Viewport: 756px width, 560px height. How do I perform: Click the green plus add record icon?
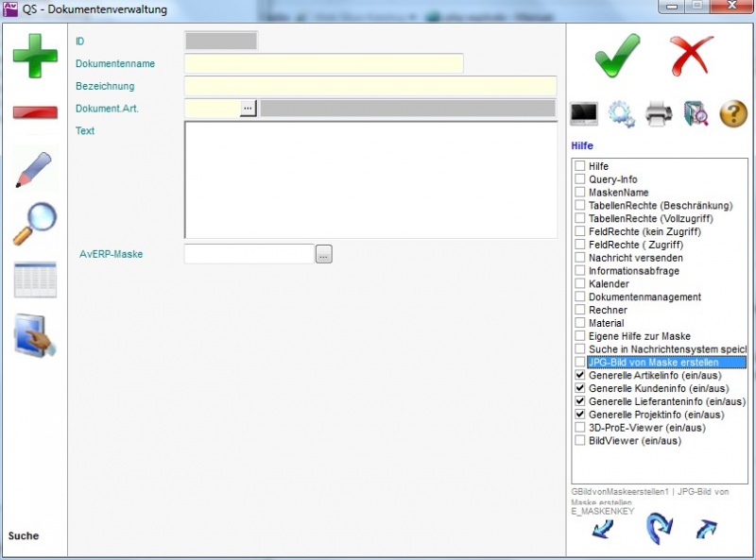(35, 56)
